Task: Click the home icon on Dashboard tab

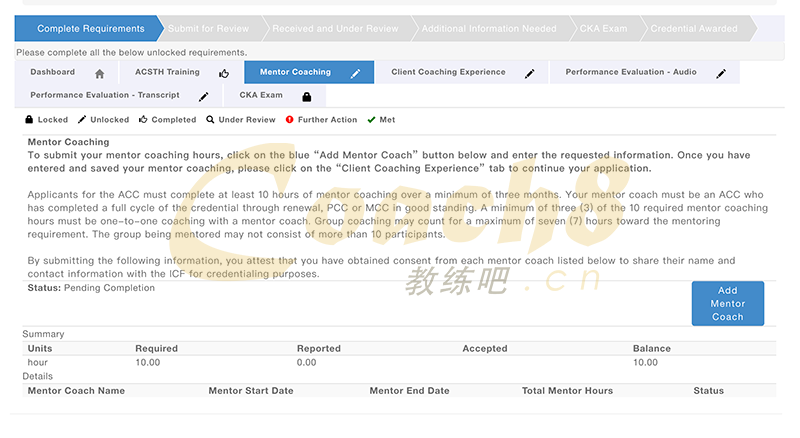Action: 99,73
